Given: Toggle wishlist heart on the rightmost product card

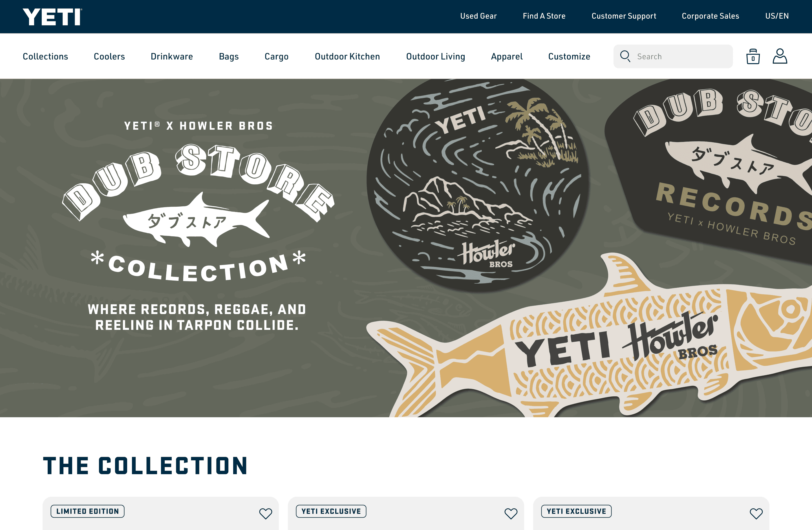Looking at the screenshot, I should pos(756,513).
